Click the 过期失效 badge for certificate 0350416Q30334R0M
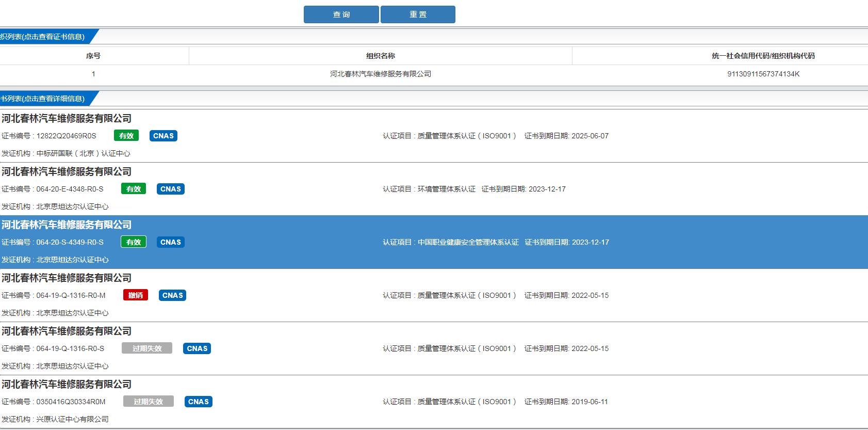Viewport: 868px width, 430px height. tap(149, 402)
